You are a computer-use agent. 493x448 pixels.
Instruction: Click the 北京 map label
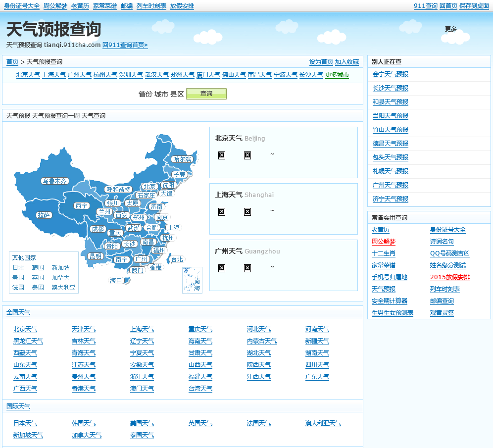click(x=149, y=187)
